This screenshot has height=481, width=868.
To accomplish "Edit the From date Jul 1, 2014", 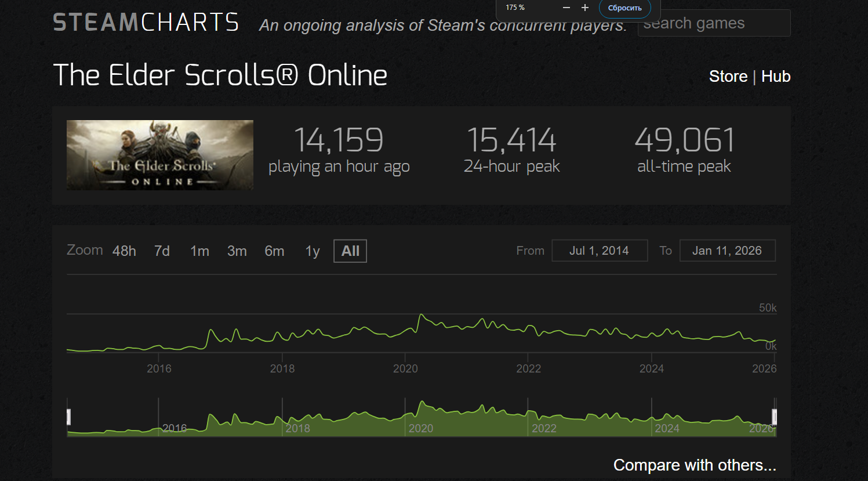I will [x=600, y=251].
